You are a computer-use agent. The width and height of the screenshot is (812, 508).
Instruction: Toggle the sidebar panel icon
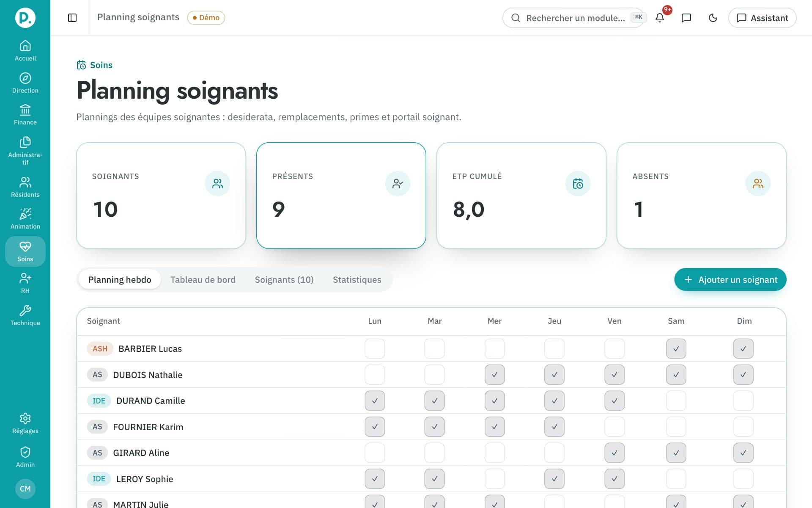tap(72, 18)
